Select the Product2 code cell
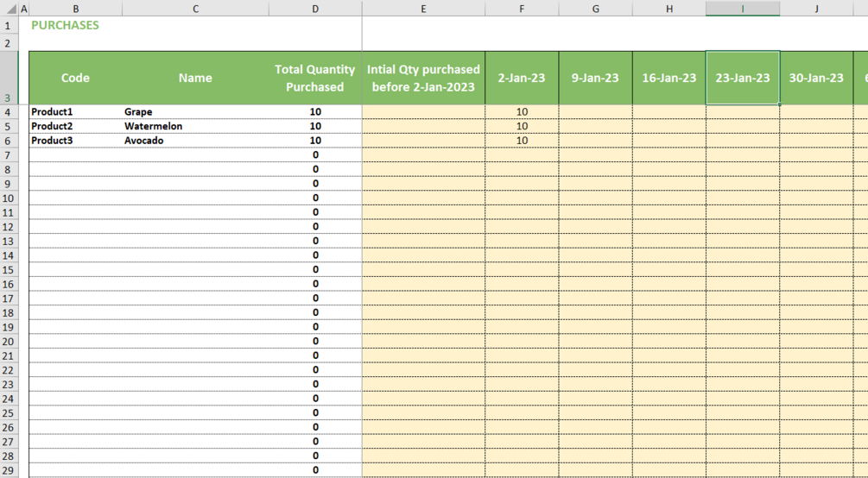 point(75,126)
